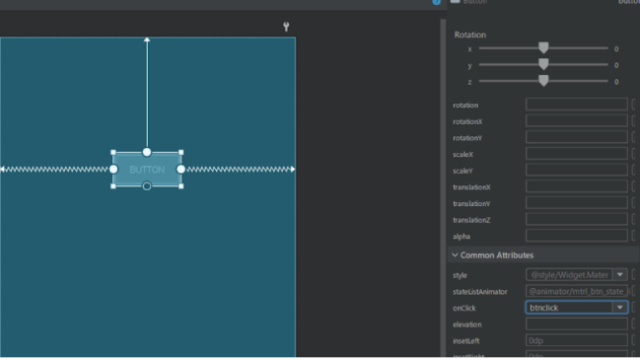Click the left constraint anchor circle of the button

113,169
